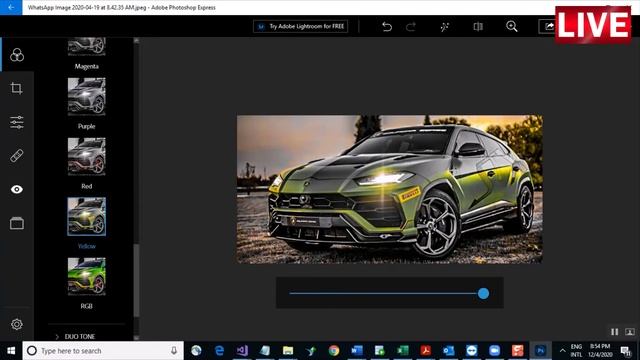Apply the Red look thumbnail
This screenshot has width=640, height=360.
click(87, 157)
